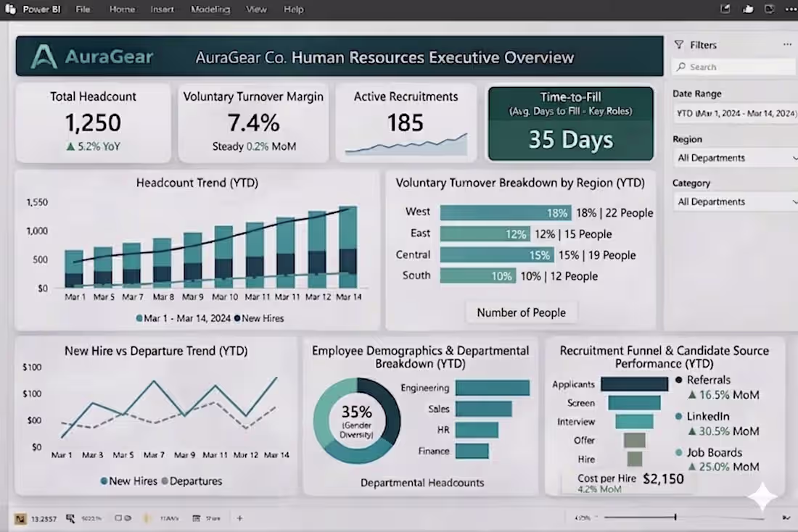The width and height of the screenshot is (798, 532).
Task: Click the edit icon in the top-right toolbar
Action: pyautogui.click(x=725, y=8)
